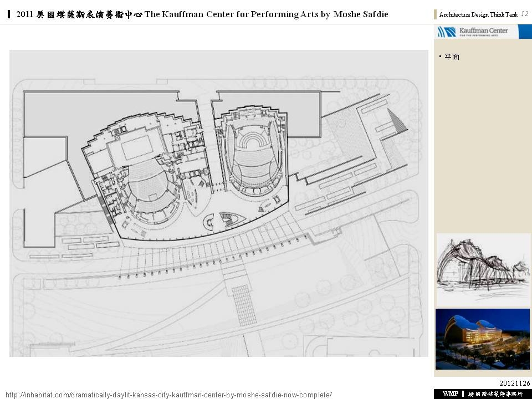Click the Kauffman Center logo banner
Screen dimensions: 532x399
coord(483,32)
